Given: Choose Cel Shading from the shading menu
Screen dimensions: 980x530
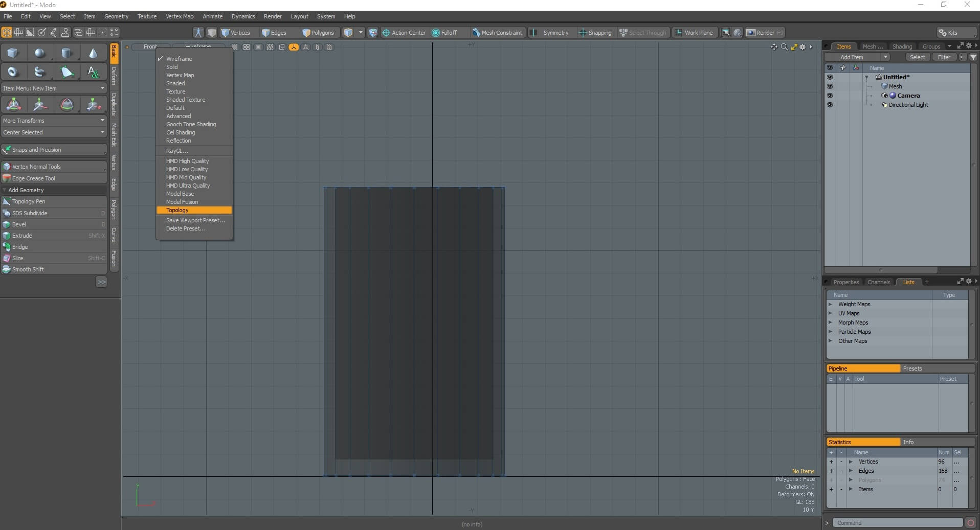Looking at the screenshot, I should coord(181,132).
